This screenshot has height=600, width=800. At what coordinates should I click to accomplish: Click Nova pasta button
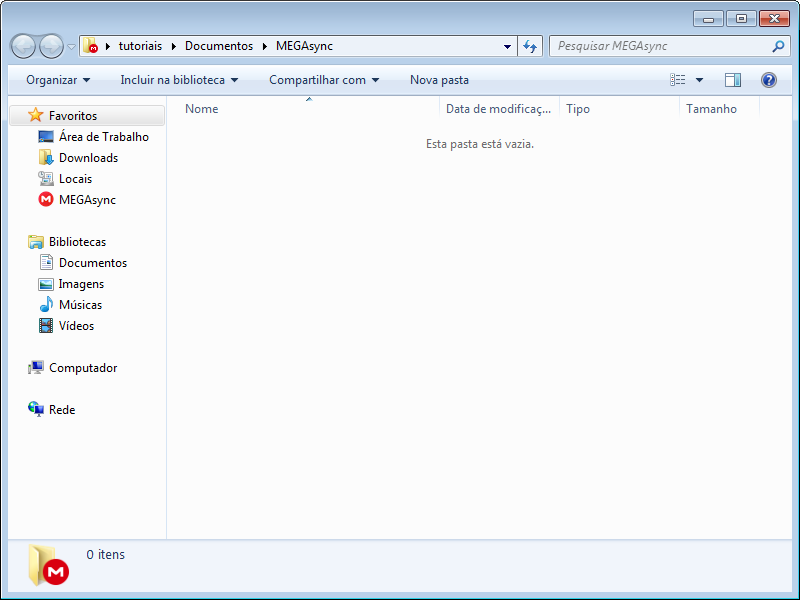pos(439,80)
